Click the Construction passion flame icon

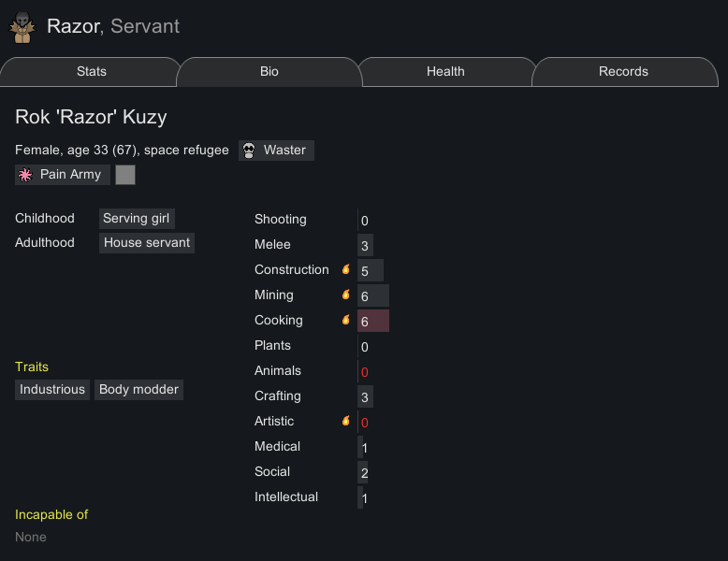(346, 269)
